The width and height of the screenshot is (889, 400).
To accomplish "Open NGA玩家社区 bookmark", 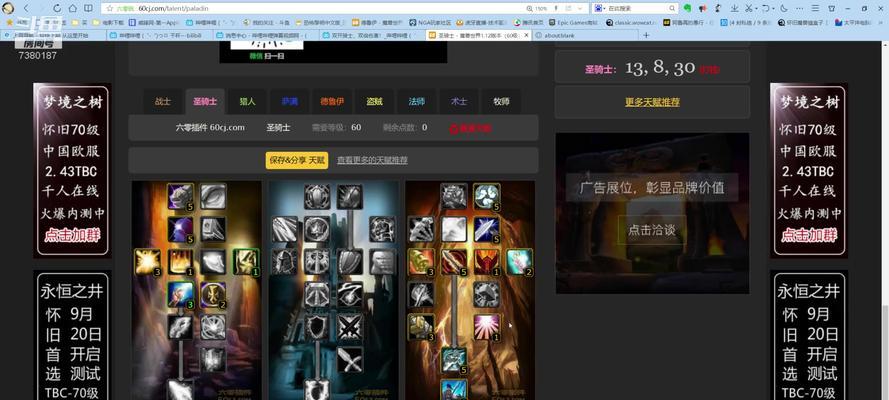I will (x=430, y=23).
